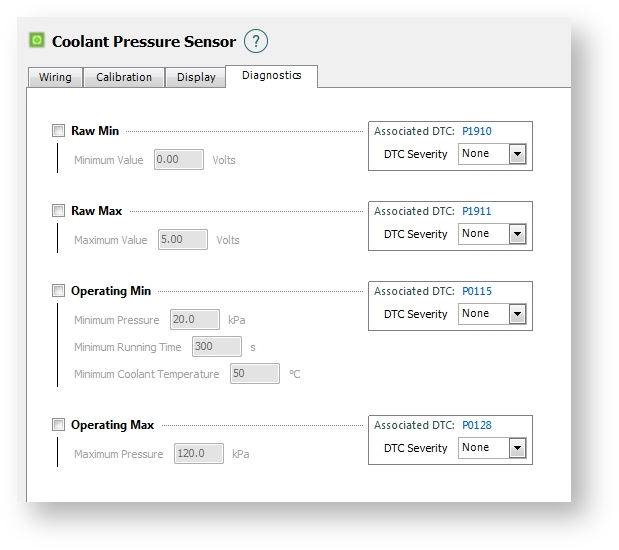This screenshot has width=619, height=550.
Task: Switch to the Wiring tab
Action: tap(55, 77)
